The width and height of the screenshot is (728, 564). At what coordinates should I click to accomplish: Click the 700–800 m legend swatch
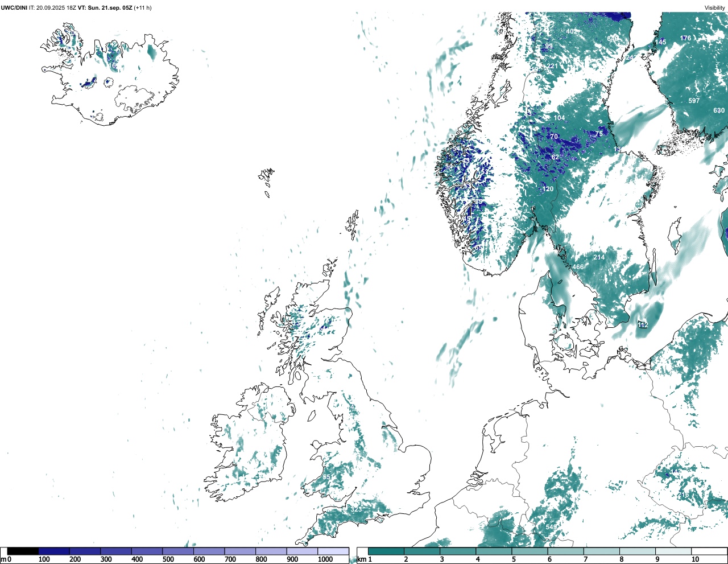(240, 551)
